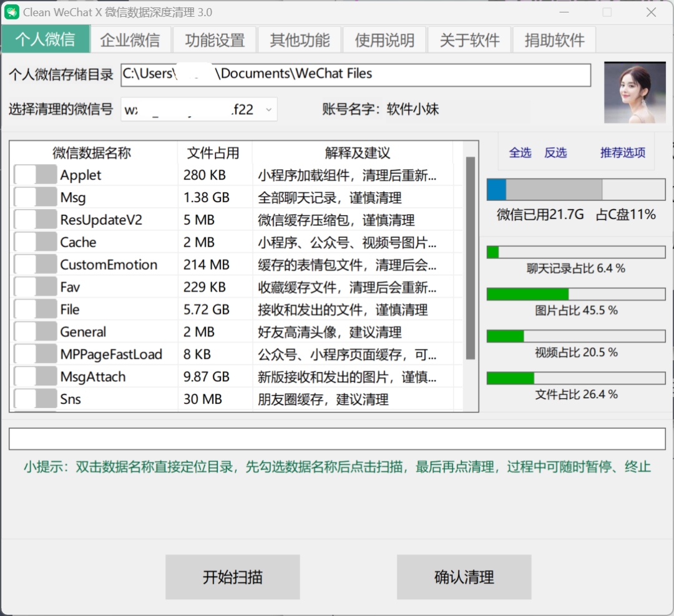Minimize the Clean WeChat X window
Image resolution: width=674 pixels, height=616 pixels.
coord(564,12)
